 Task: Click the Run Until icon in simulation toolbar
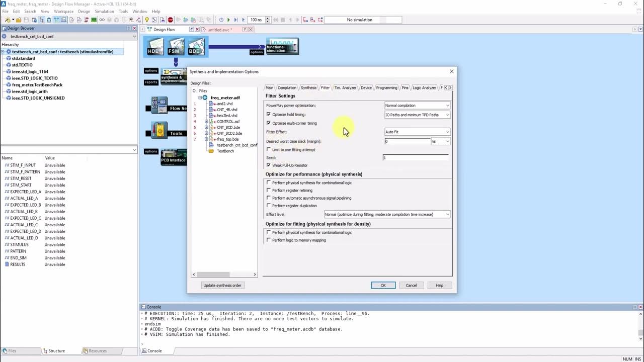pyautogui.click(x=235, y=20)
